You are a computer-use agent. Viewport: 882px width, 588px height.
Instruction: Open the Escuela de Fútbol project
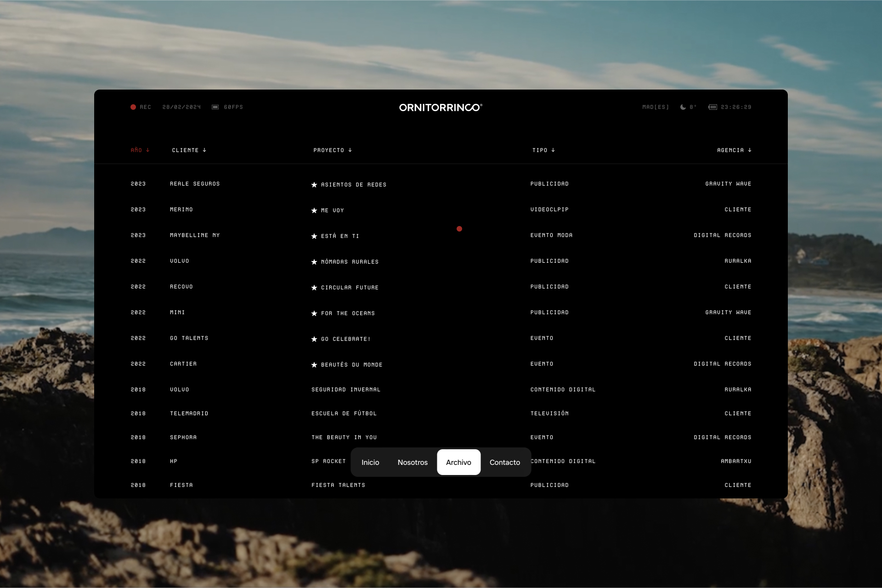pyautogui.click(x=344, y=413)
